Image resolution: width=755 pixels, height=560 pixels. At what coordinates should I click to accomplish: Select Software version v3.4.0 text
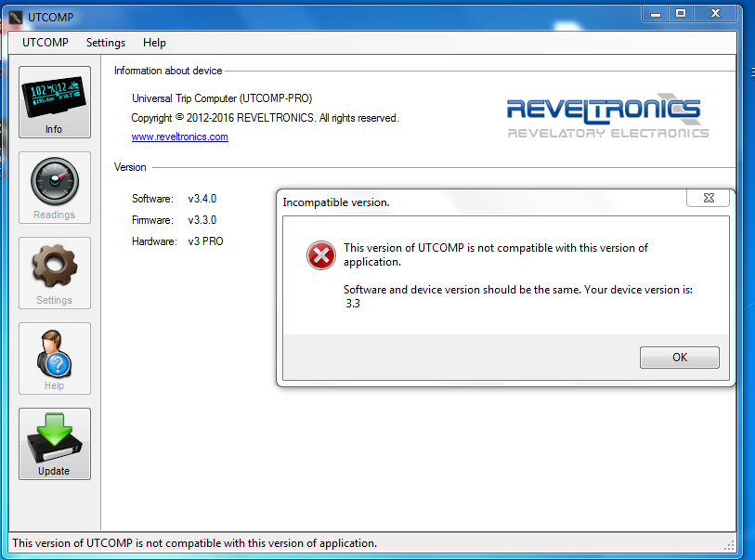pos(202,199)
